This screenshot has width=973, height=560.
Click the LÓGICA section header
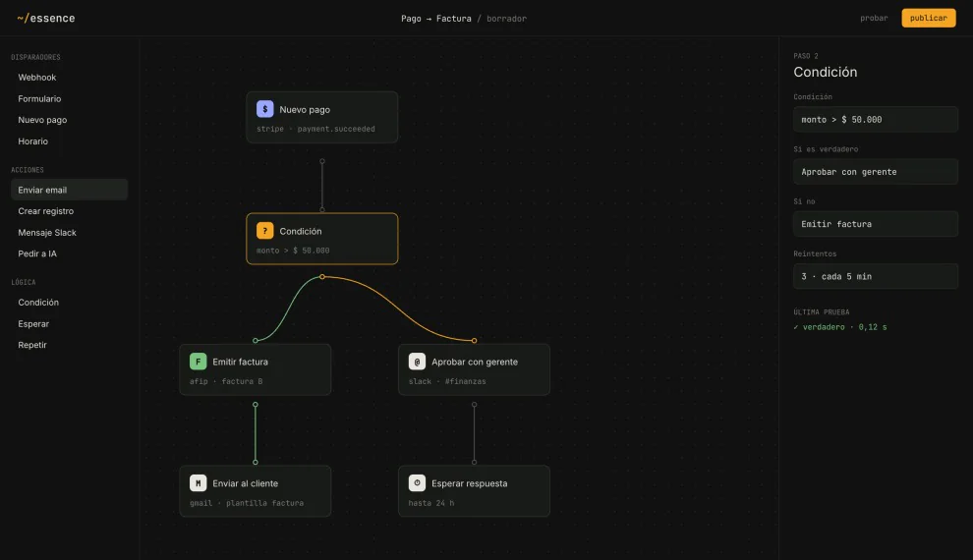tap(23, 282)
